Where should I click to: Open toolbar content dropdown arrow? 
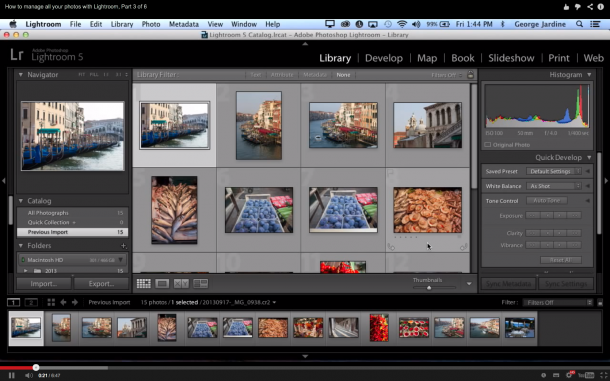(469, 284)
